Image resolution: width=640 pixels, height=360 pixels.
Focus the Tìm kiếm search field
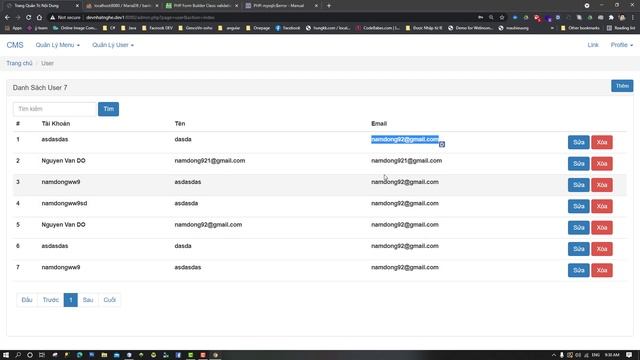tap(55, 109)
